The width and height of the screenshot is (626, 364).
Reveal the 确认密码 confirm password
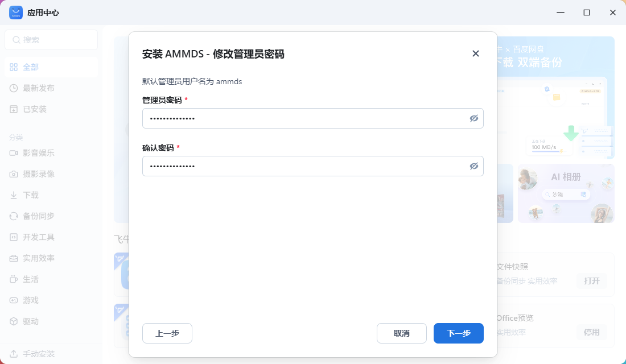(474, 166)
